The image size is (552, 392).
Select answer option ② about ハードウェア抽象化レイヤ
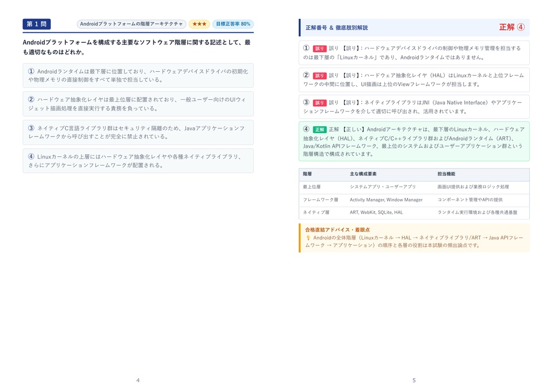pyautogui.click(x=138, y=104)
